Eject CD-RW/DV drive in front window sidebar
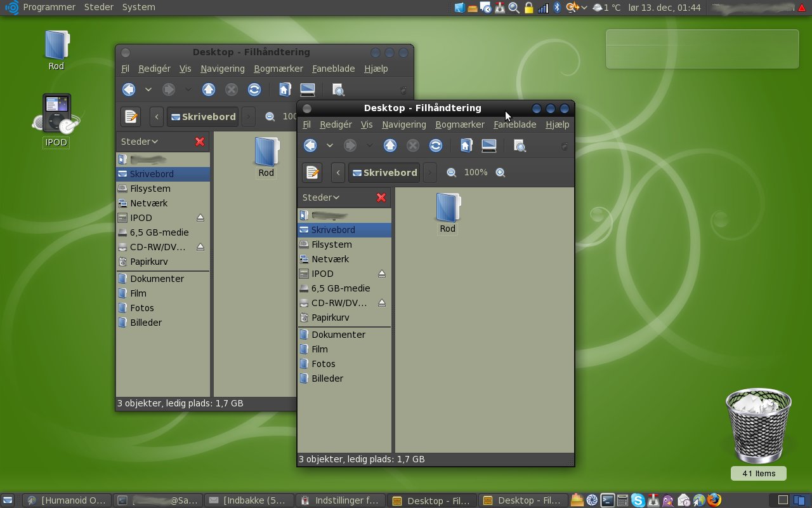 382,303
